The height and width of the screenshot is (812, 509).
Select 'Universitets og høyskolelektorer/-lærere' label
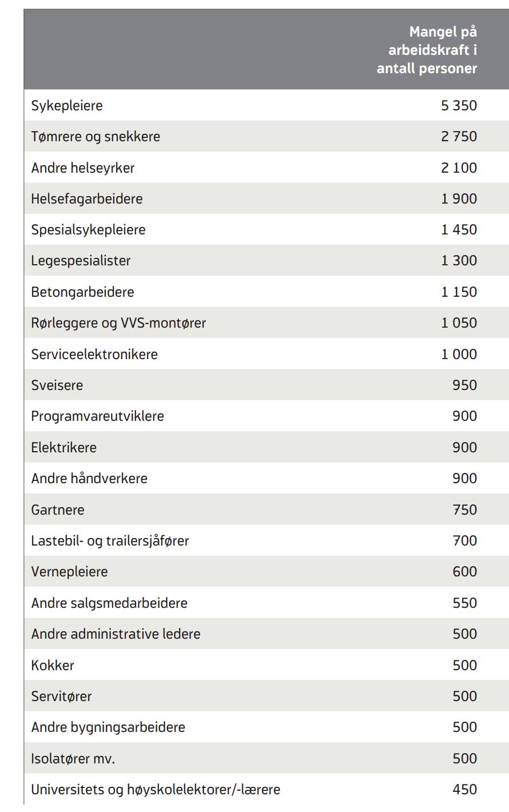[156, 790]
